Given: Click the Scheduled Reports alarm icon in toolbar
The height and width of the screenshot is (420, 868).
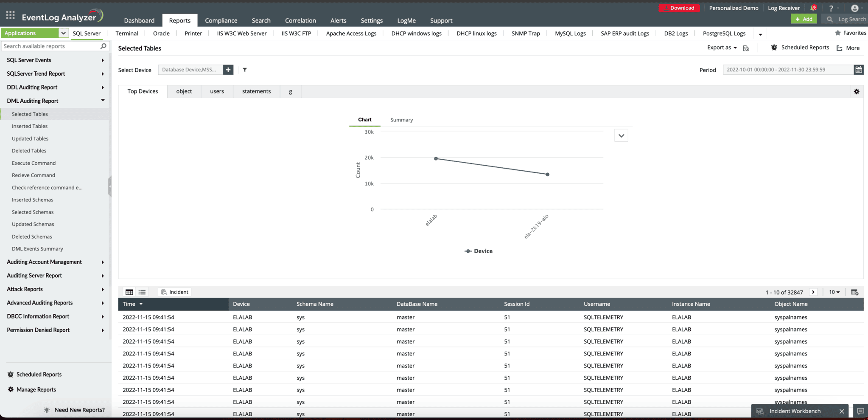Looking at the screenshot, I should 774,48.
